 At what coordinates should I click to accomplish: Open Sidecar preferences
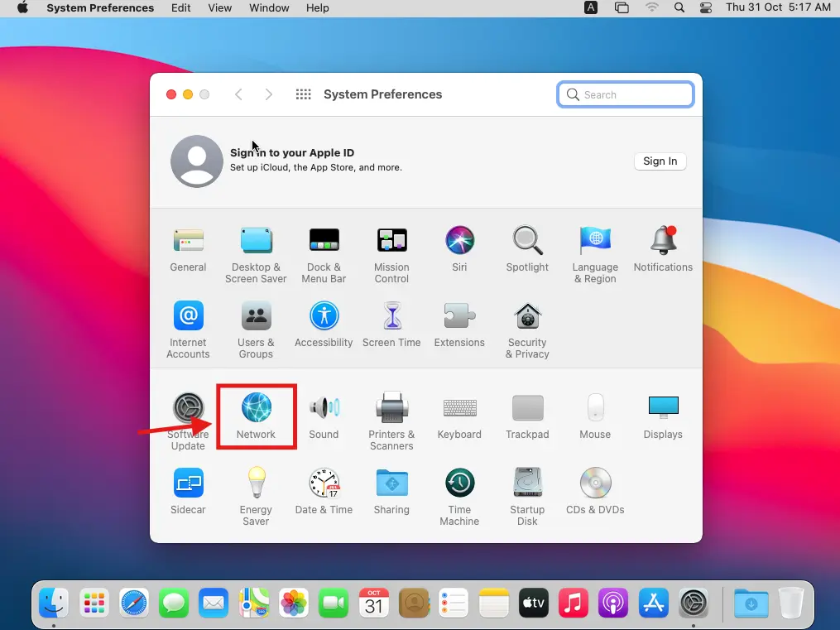tap(188, 492)
